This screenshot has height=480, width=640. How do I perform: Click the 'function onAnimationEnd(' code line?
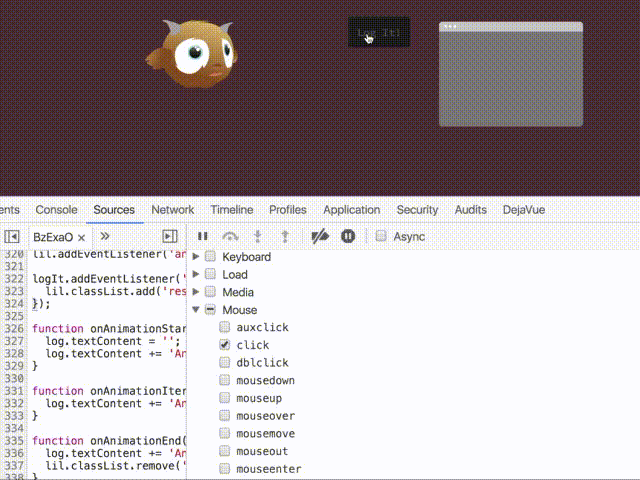109,441
